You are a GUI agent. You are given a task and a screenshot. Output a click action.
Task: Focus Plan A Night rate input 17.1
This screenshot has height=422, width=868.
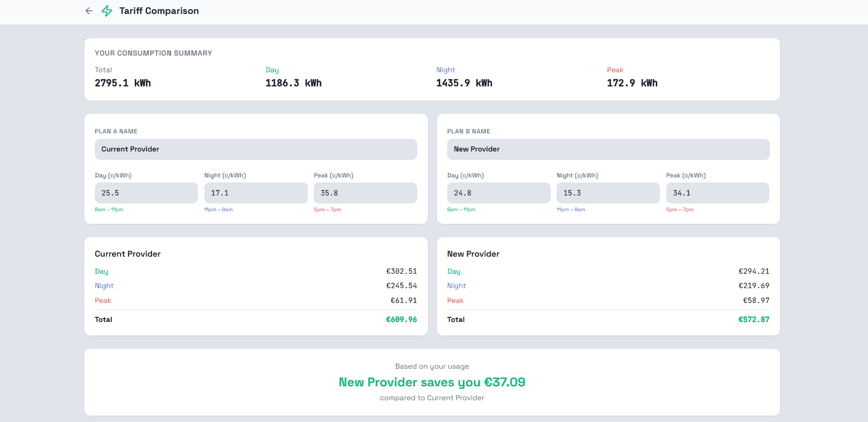(255, 193)
